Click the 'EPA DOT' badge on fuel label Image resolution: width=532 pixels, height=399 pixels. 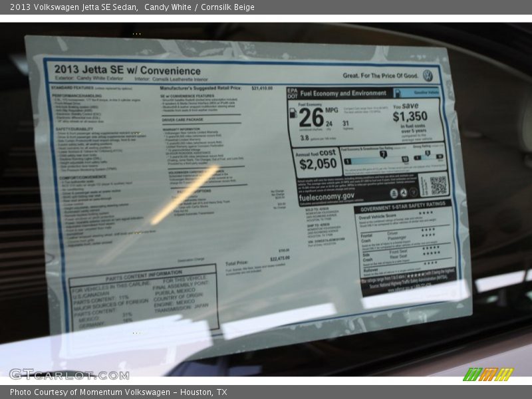tap(292, 93)
